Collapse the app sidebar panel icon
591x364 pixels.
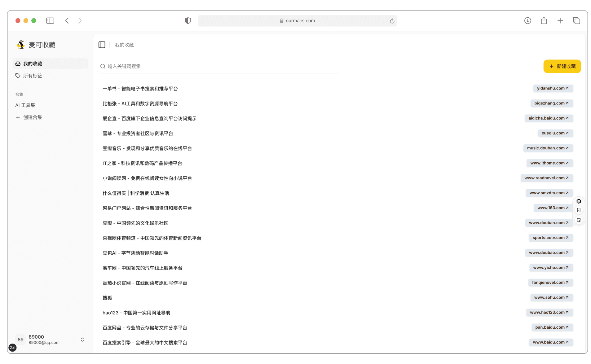pos(102,45)
